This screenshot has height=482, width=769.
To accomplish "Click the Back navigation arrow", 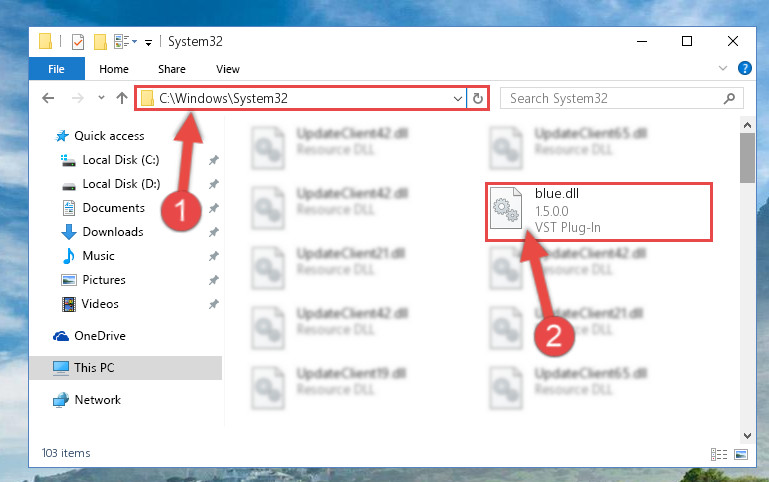I will pos(48,98).
